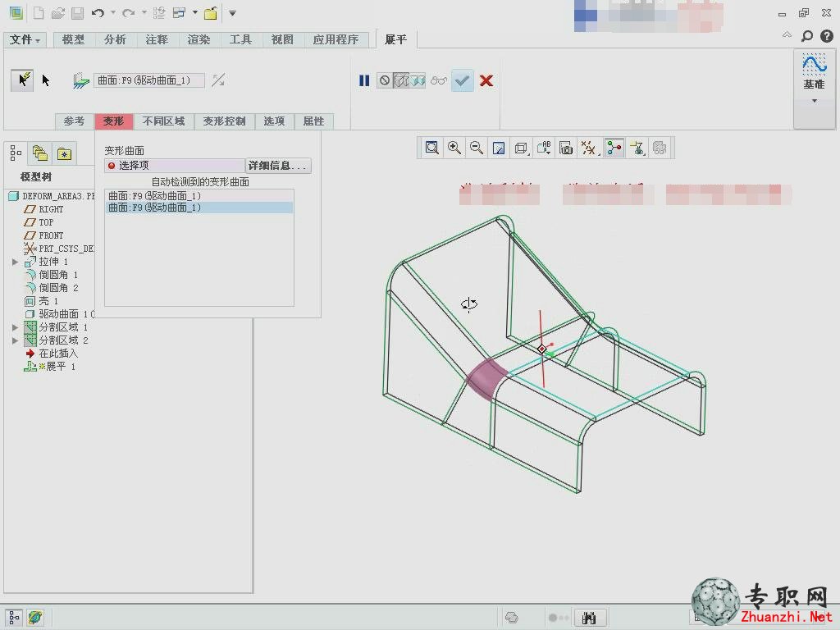This screenshot has width=840, height=630.
Task: Click the Close window folder icon in the quick access toolbar
Action: (210, 13)
